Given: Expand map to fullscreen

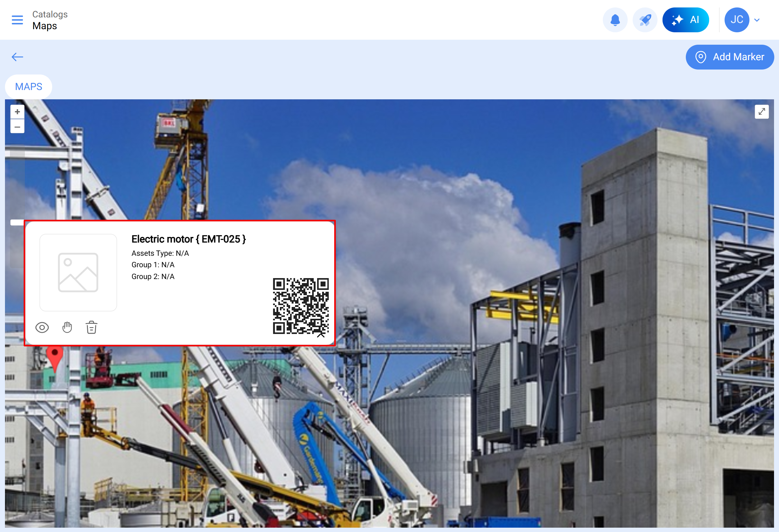Looking at the screenshot, I should pos(761,111).
